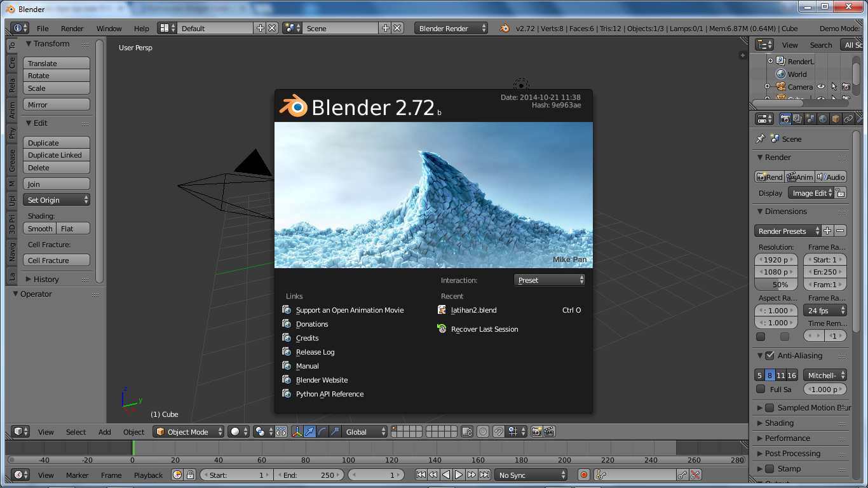Toggle Camera visibility eye in outliner

coord(821,86)
